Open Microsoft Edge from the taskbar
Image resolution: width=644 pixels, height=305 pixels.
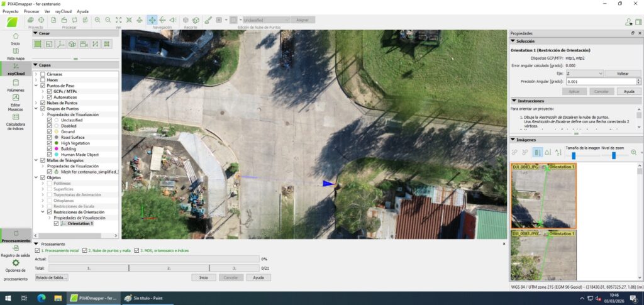(x=42, y=297)
